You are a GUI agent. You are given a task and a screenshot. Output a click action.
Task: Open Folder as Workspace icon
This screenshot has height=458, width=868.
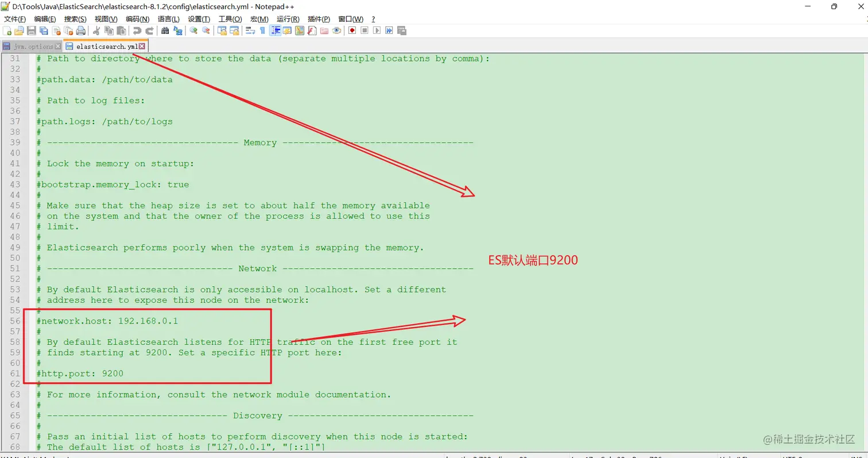pyautogui.click(x=324, y=30)
